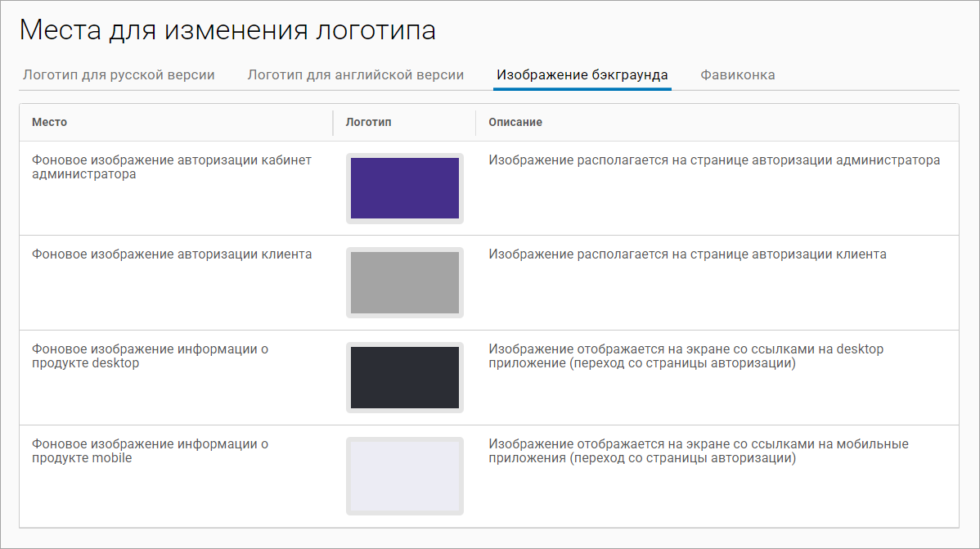Click the 'Место' column header

click(x=50, y=123)
